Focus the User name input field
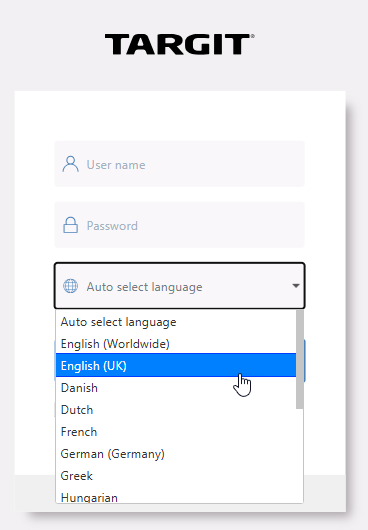The image size is (368, 530). click(x=179, y=164)
